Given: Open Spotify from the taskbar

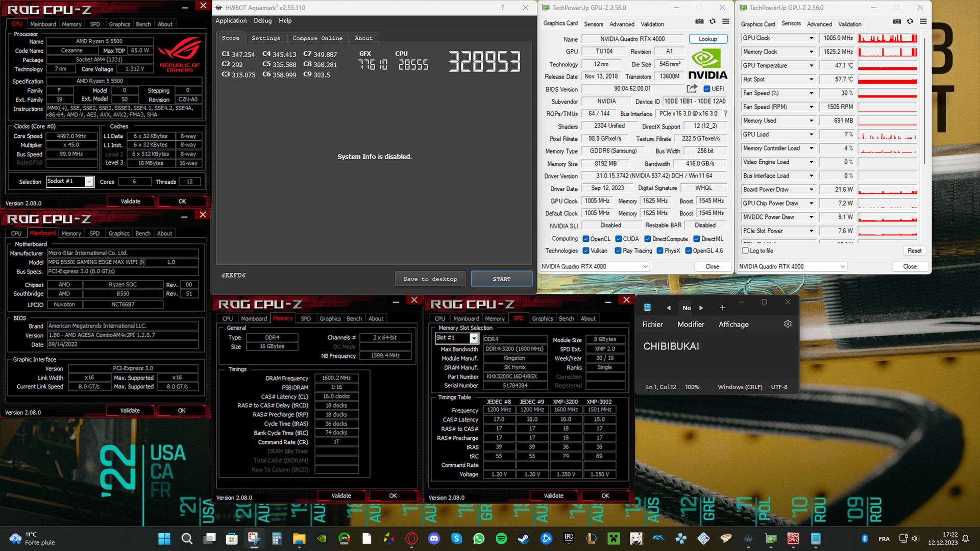Looking at the screenshot, I should click(x=501, y=539).
